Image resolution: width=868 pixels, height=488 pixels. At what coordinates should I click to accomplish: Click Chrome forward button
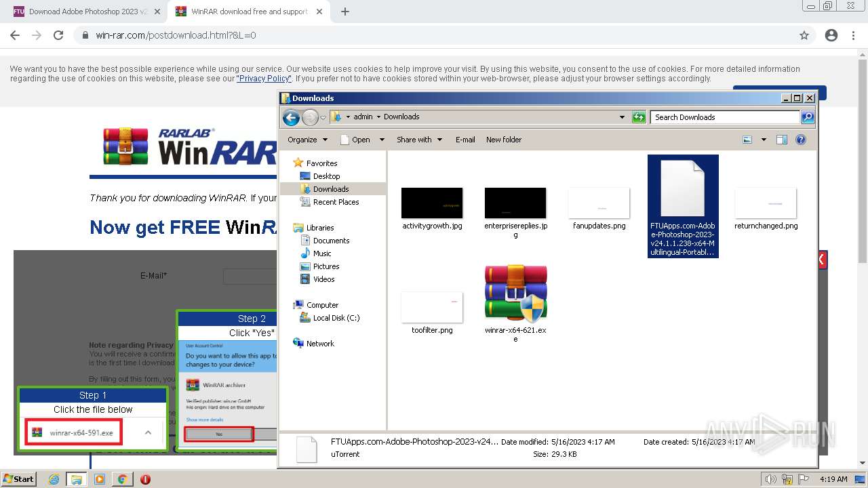click(x=37, y=35)
